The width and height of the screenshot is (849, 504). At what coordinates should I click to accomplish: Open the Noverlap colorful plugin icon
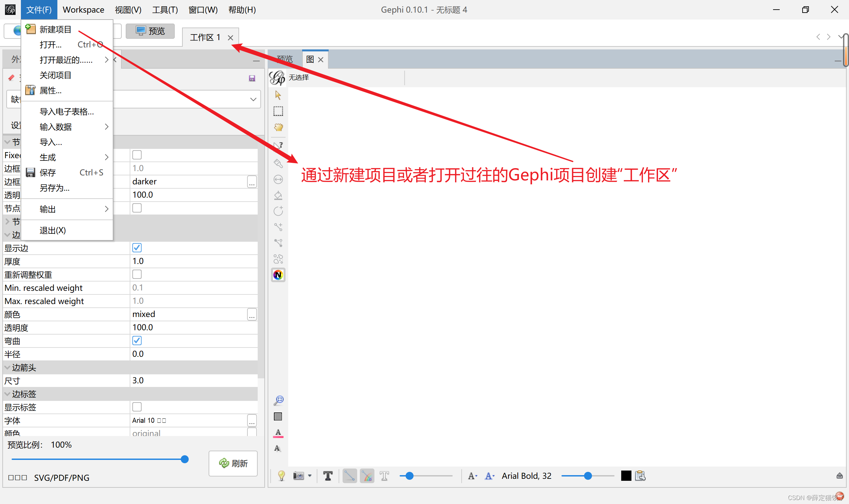click(278, 275)
